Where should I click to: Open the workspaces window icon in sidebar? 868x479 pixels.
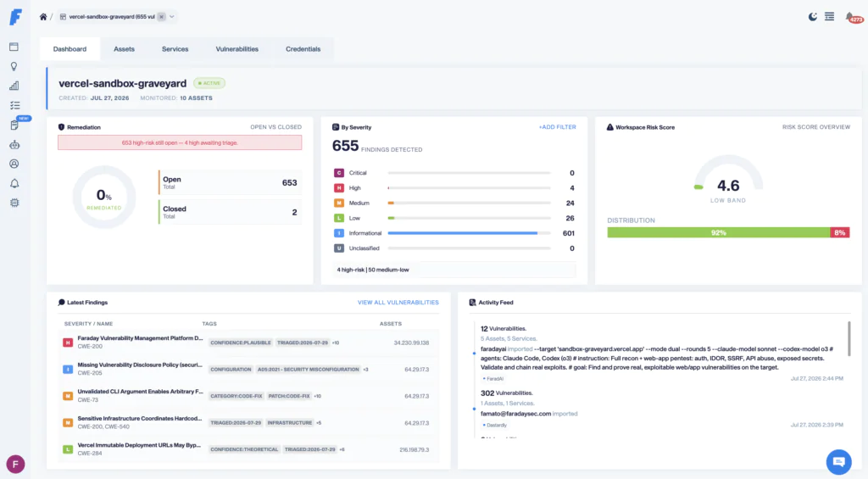pyautogui.click(x=14, y=47)
